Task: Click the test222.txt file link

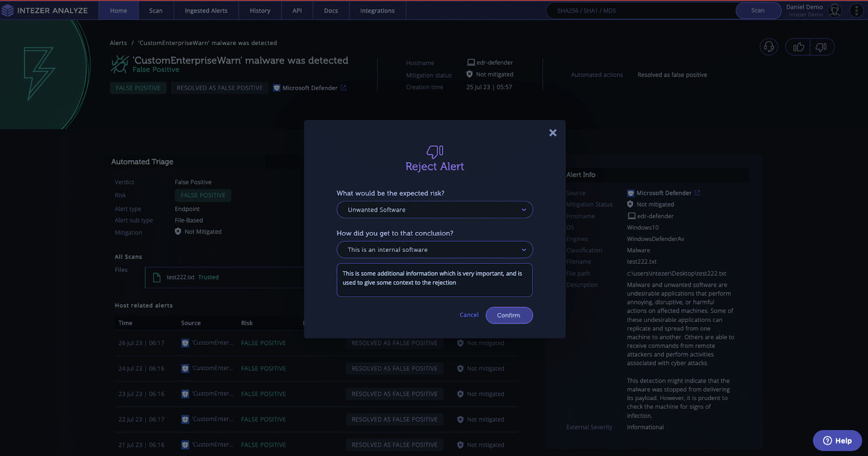Action: point(180,277)
